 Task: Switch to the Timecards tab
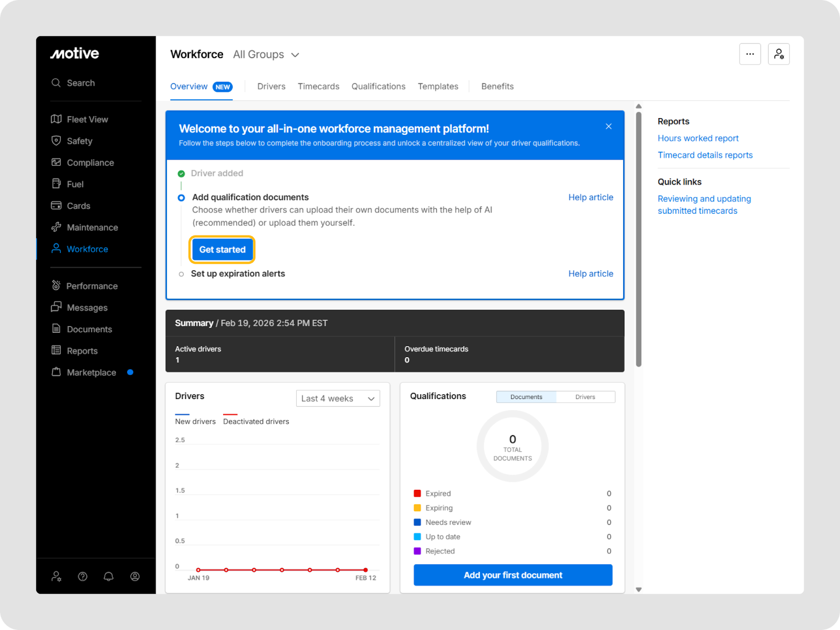(x=318, y=87)
